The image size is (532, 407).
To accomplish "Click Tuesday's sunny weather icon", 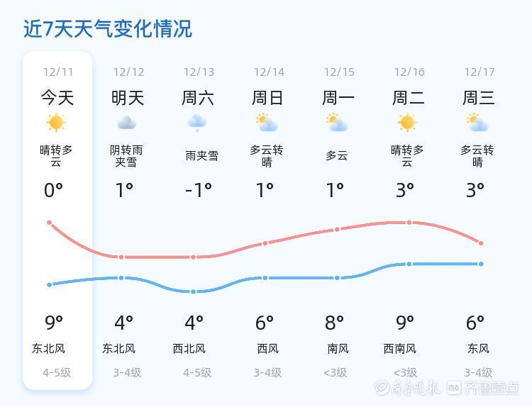I will click(x=407, y=123).
